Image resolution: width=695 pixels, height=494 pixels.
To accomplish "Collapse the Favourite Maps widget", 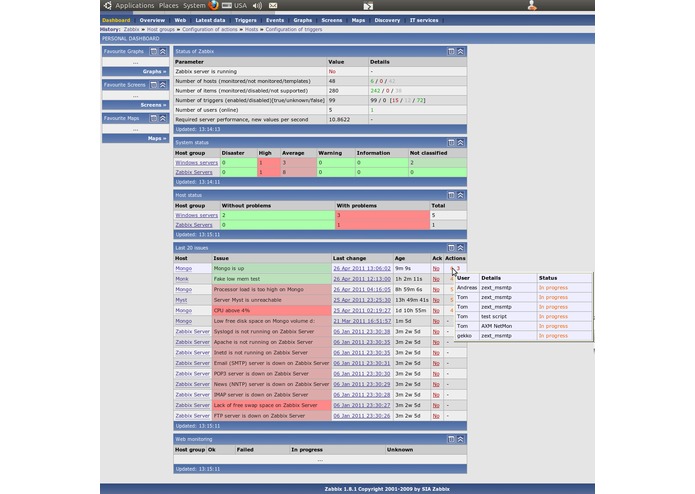I will coord(163,118).
